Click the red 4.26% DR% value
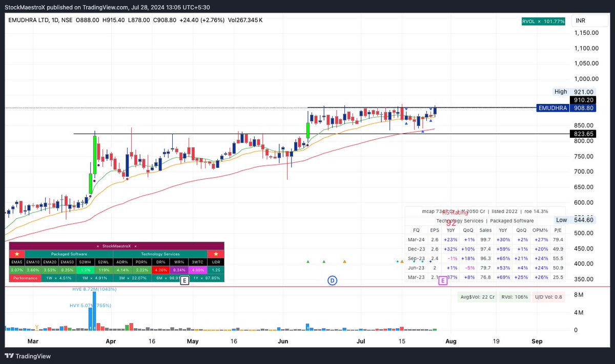Viewport: 615px width, 364px height. coord(160,270)
